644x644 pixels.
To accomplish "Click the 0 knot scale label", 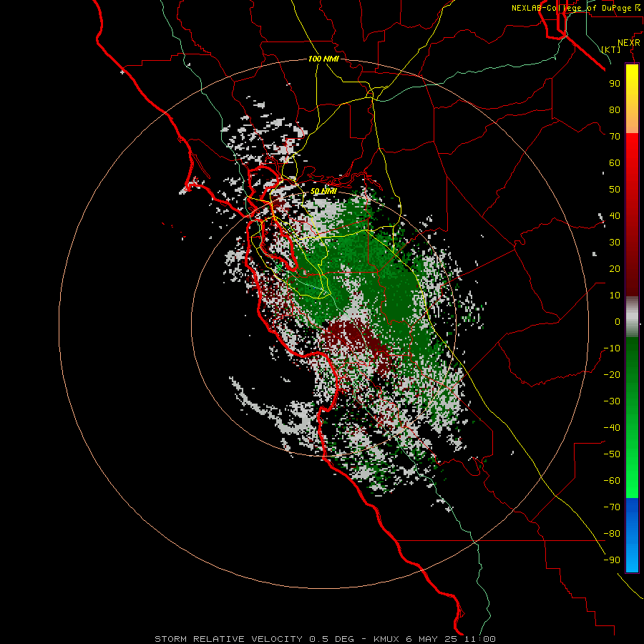I will (x=618, y=321).
